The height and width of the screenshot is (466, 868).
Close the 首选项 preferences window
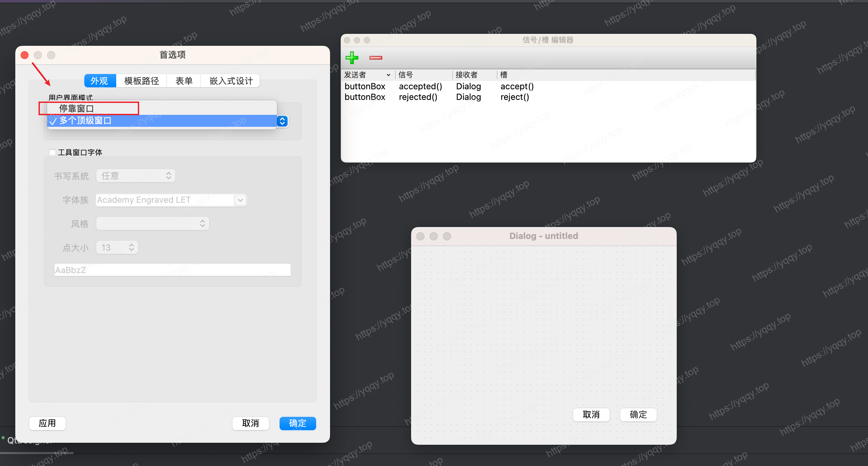point(25,55)
